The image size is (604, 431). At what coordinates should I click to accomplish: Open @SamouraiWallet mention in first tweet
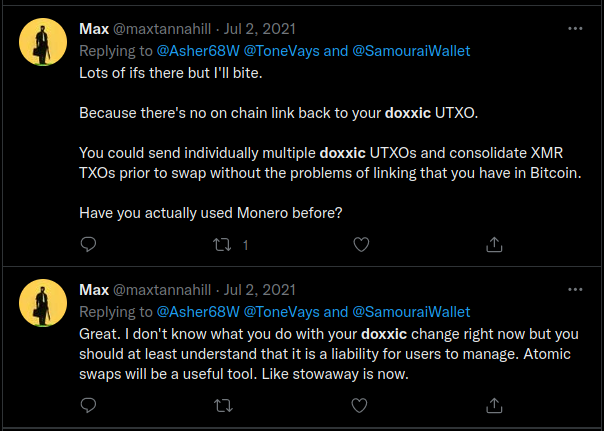(x=411, y=51)
